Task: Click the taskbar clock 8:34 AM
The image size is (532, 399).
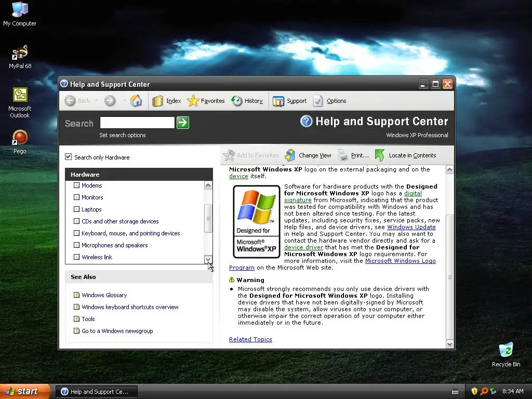Action: point(513,391)
